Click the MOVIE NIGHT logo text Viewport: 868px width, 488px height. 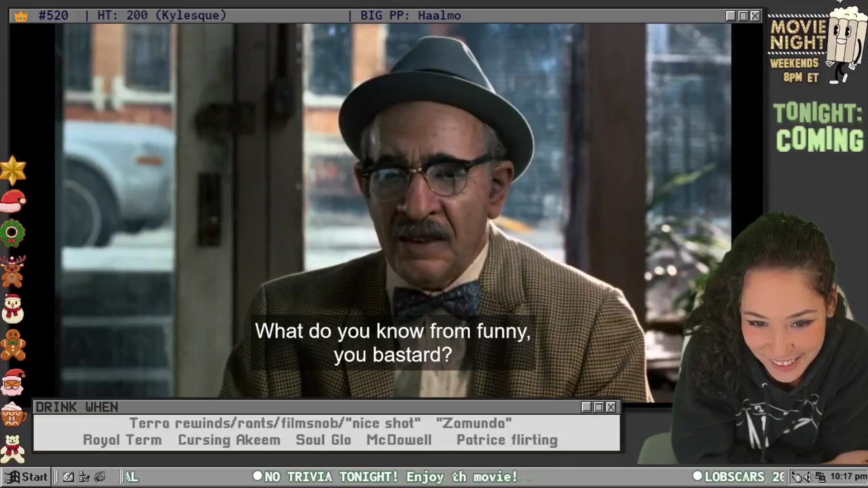tap(798, 35)
